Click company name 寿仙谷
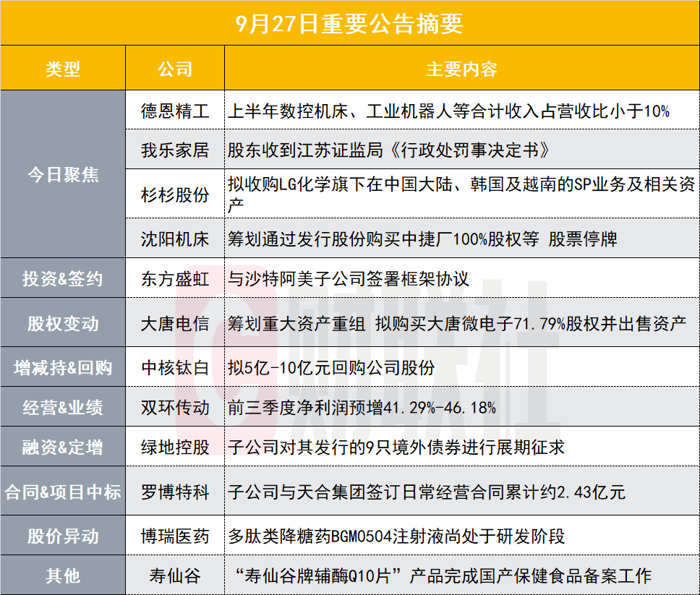The width and height of the screenshot is (700, 595). click(x=175, y=575)
